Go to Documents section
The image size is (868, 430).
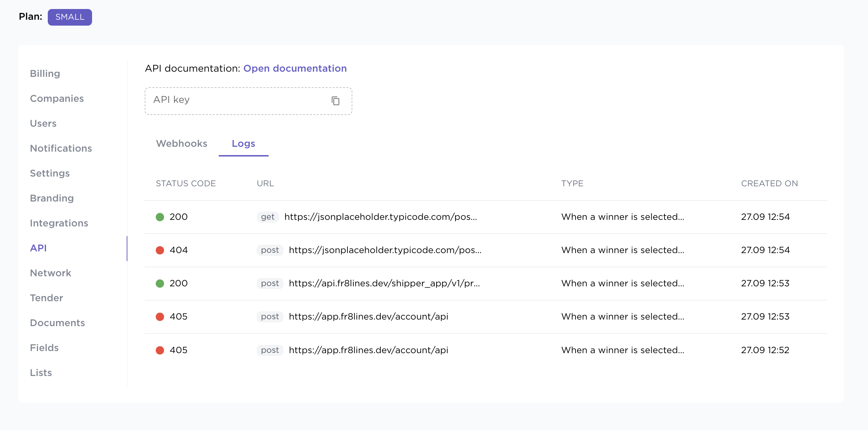click(x=57, y=323)
